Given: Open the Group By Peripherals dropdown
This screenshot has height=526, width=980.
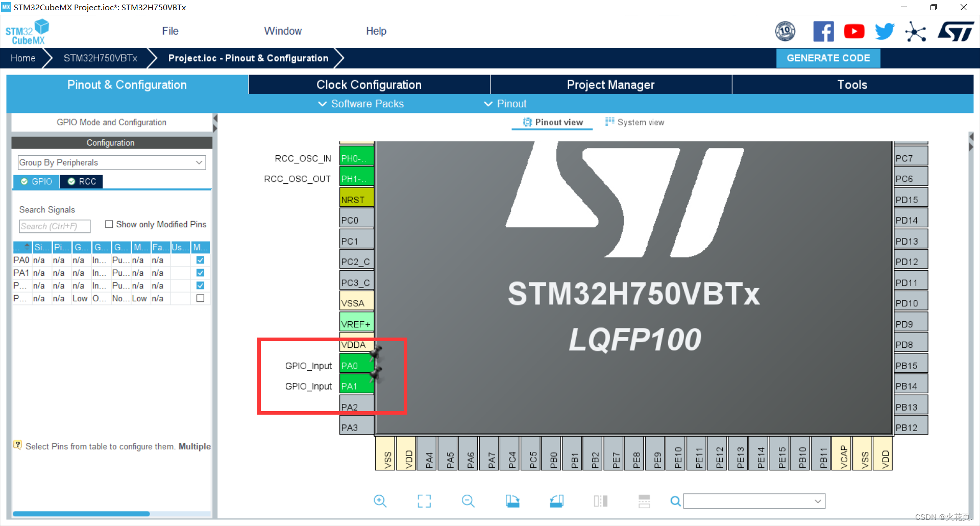Looking at the screenshot, I should [x=112, y=162].
